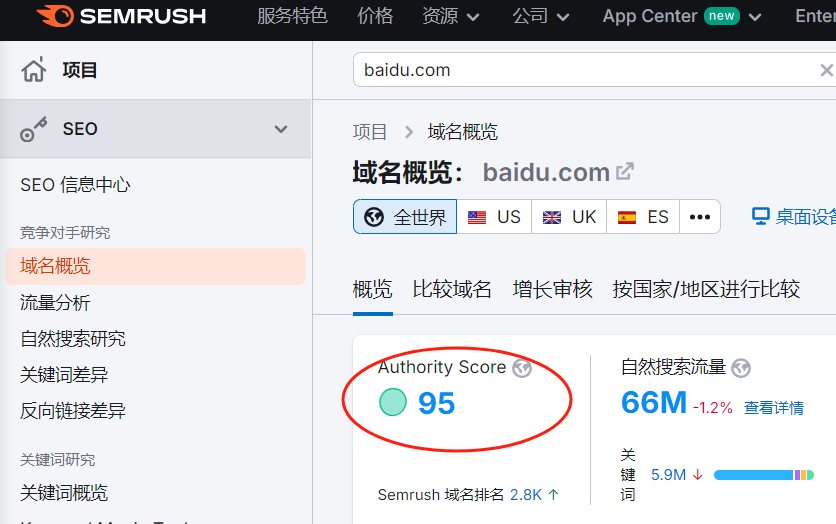
Task: Click the 2.8K Semrush rank value
Action: pyautogui.click(x=526, y=495)
